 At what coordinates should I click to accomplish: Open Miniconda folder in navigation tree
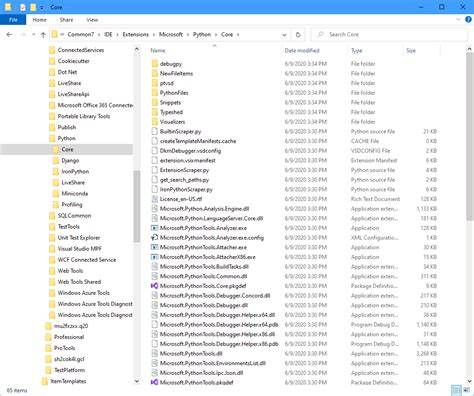[75, 193]
